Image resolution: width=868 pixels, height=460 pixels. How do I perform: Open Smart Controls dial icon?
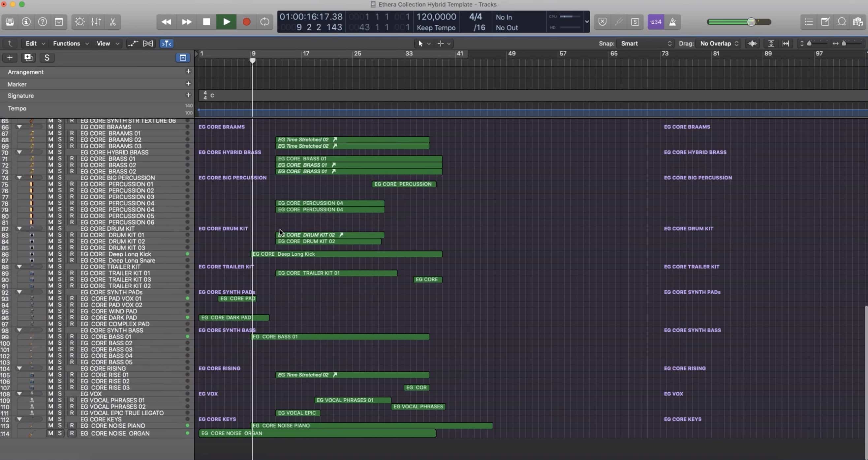pyautogui.click(x=80, y=22)
